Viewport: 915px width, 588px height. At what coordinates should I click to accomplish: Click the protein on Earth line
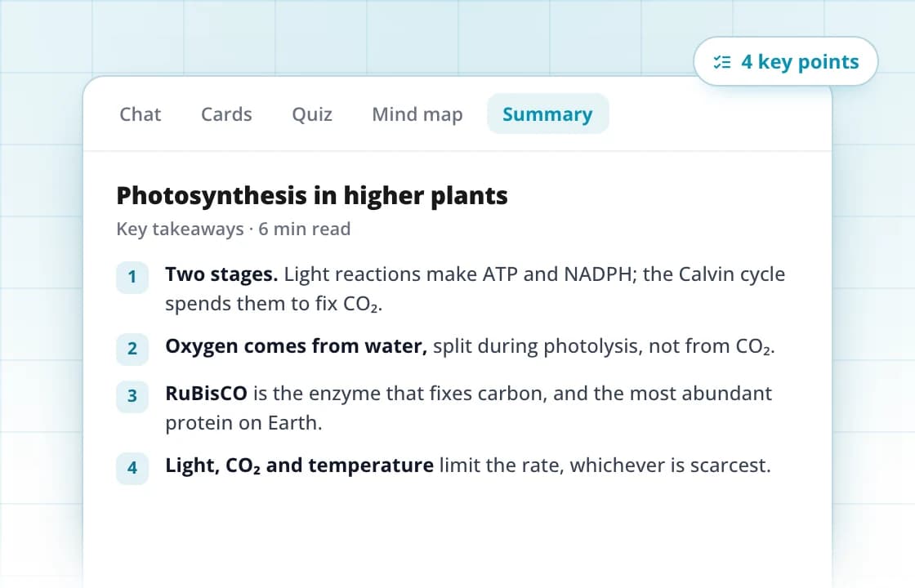pos(243,422)
